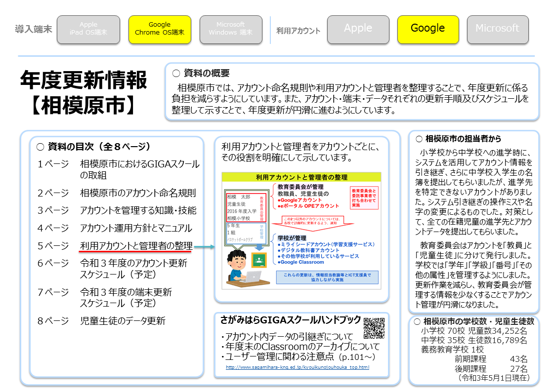Open the sagamihara-kng.ed.jp handbook link

(297, 367)
